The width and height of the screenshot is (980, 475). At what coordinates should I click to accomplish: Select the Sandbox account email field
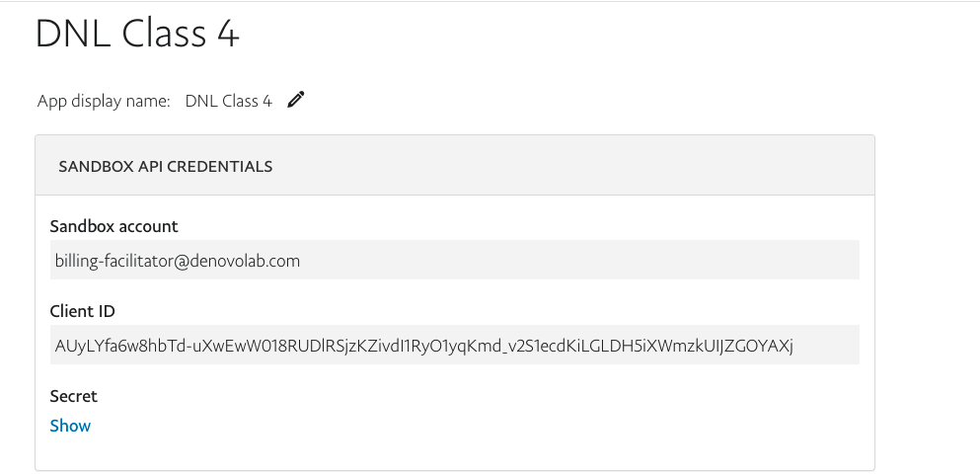[454, 260]
